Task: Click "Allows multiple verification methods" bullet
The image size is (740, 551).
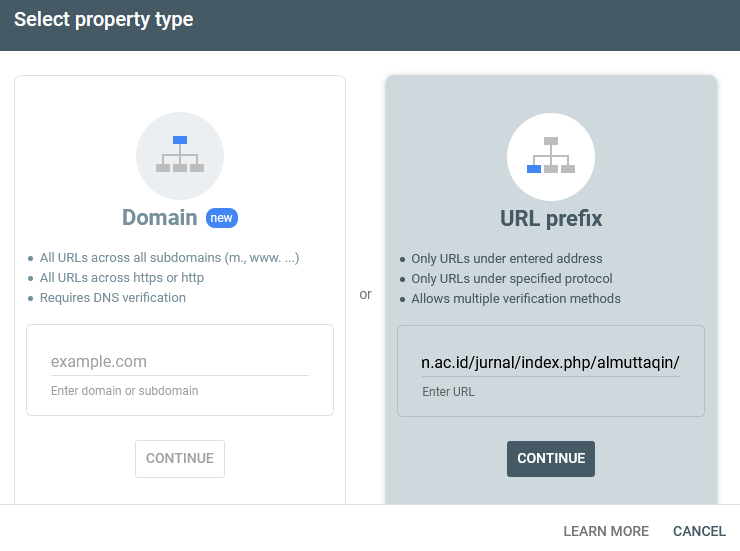Action: point(516,299)
